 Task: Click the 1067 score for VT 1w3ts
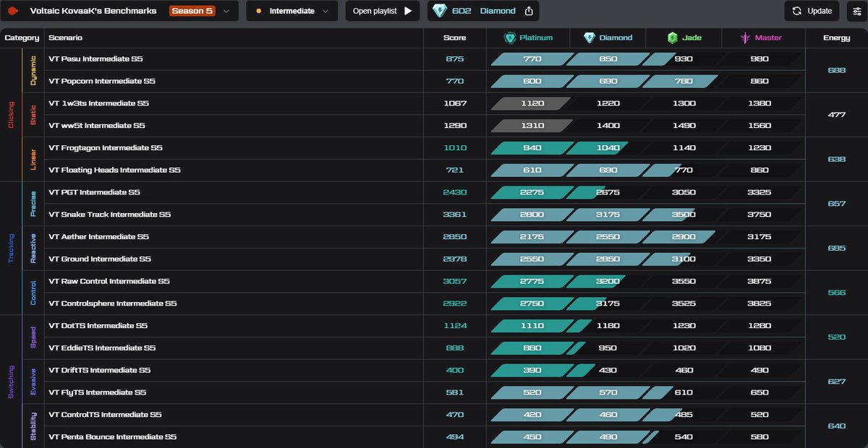455,103
